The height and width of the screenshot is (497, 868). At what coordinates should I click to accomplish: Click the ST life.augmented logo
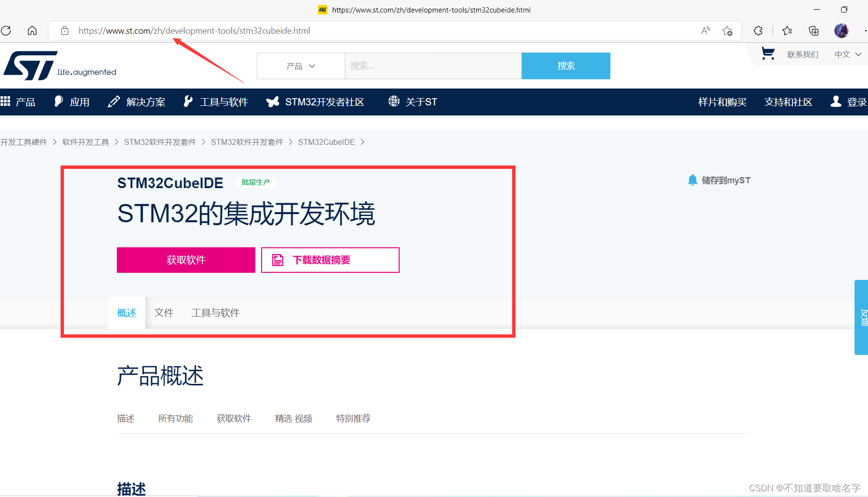pos(60,66)
